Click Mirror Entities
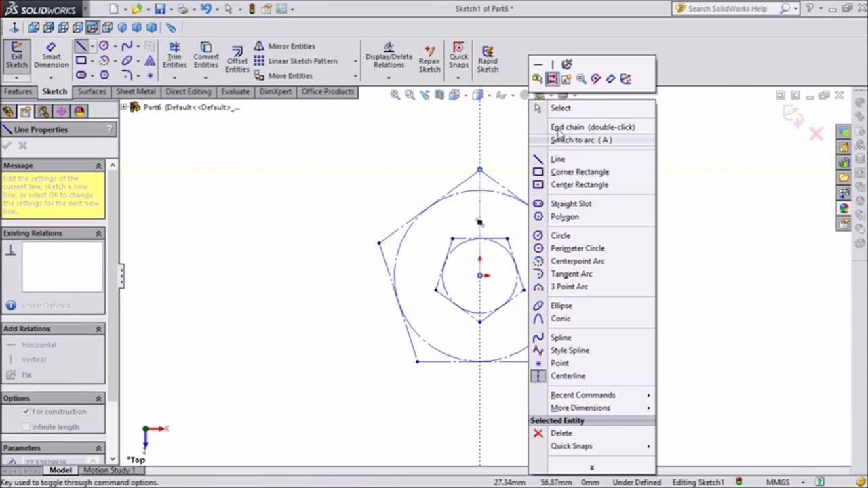Screen dimensions: 868x488 (285, 46)
